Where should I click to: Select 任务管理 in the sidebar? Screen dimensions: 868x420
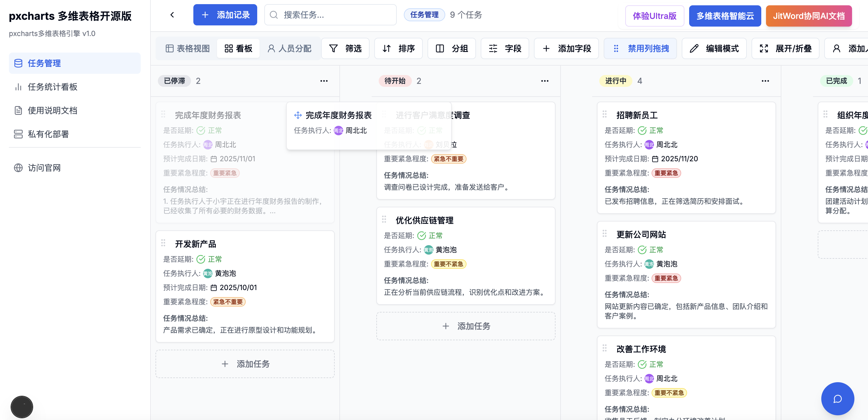tap(75, 63)
